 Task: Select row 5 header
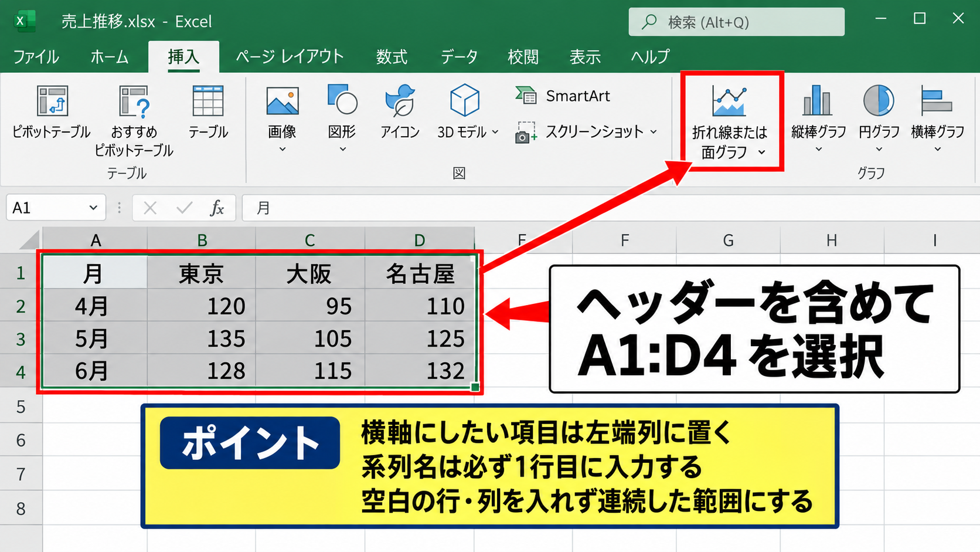point(21,407)
